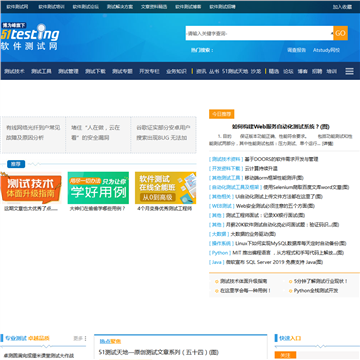360x360 pixels.
Task: Open the 4个月变身优秀测试工程师 caption link
Action: 165,209
